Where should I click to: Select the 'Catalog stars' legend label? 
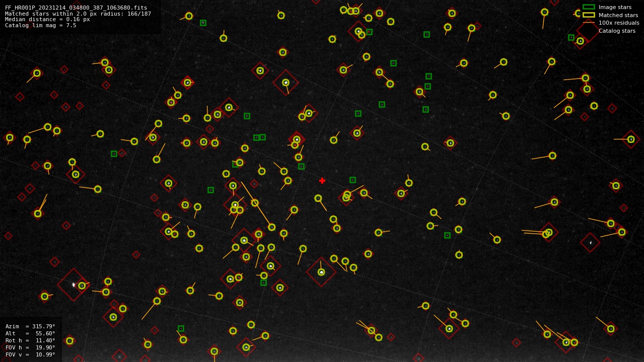[x=617, y=31]
